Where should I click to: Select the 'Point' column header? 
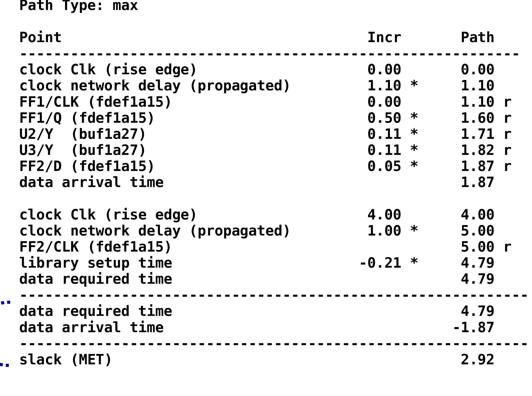pyautogui.click(x=40, y=38)
